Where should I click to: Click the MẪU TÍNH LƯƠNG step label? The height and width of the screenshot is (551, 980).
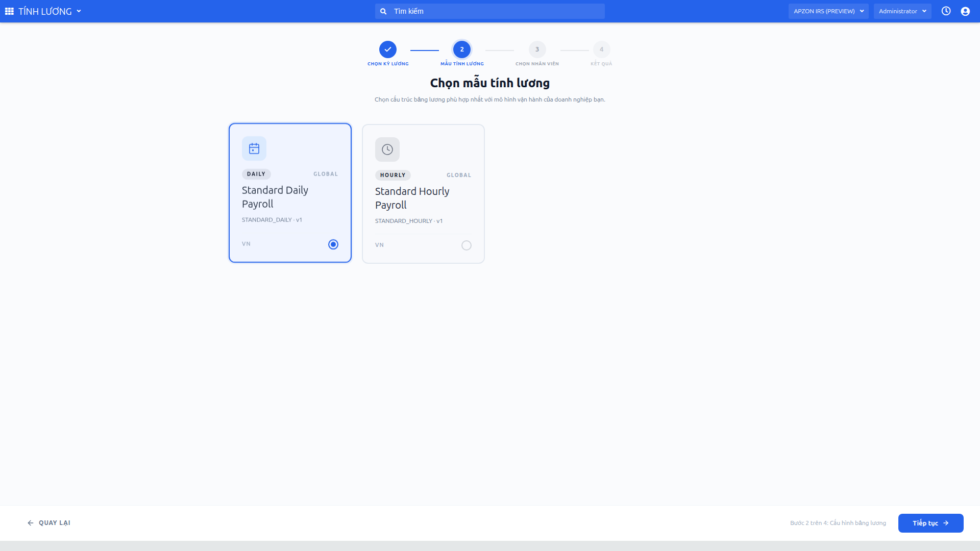tap(462, 64)
